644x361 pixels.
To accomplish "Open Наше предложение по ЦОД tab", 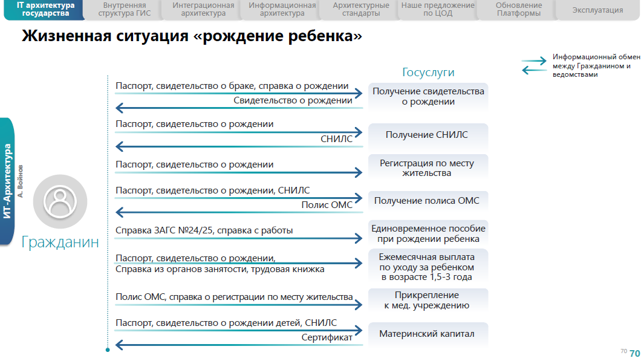I will point(438,9).
